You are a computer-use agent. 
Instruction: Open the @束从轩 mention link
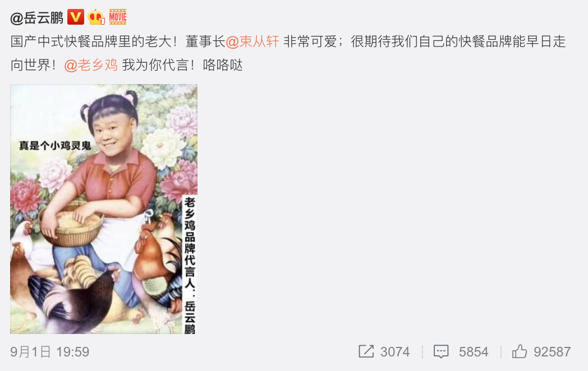[x=252, y=41]
